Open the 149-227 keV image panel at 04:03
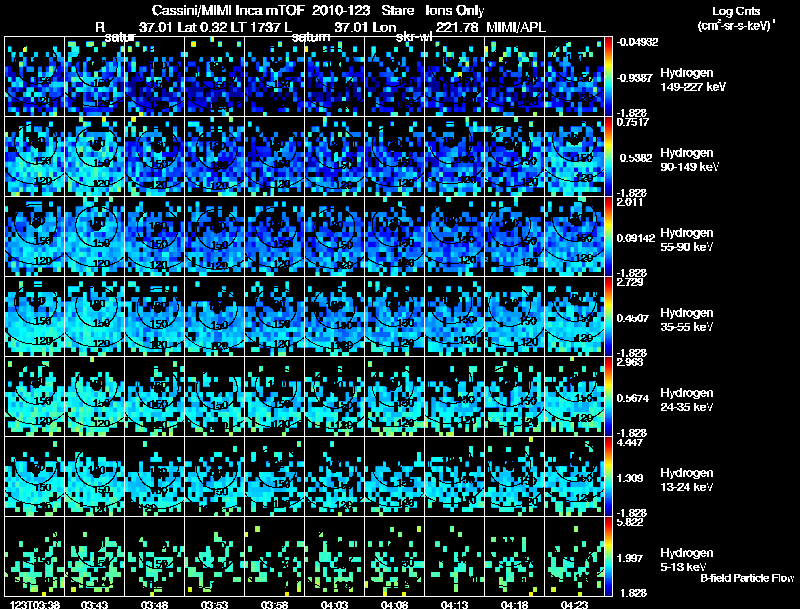 coord(335,77)
